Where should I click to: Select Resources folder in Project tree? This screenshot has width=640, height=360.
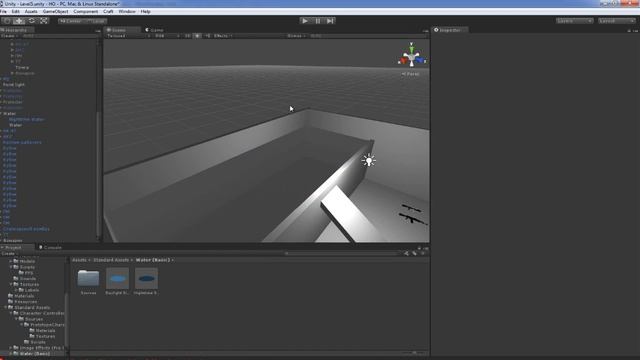(26, 302)
